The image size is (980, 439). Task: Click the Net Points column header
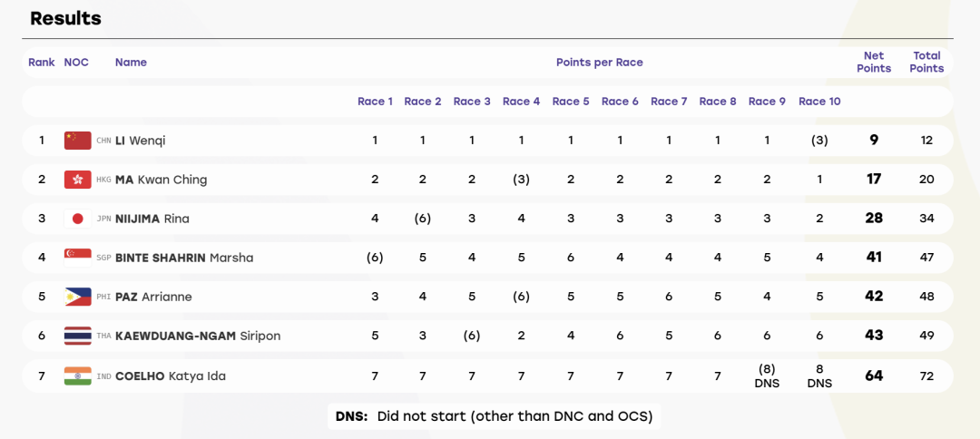point(874,63)
